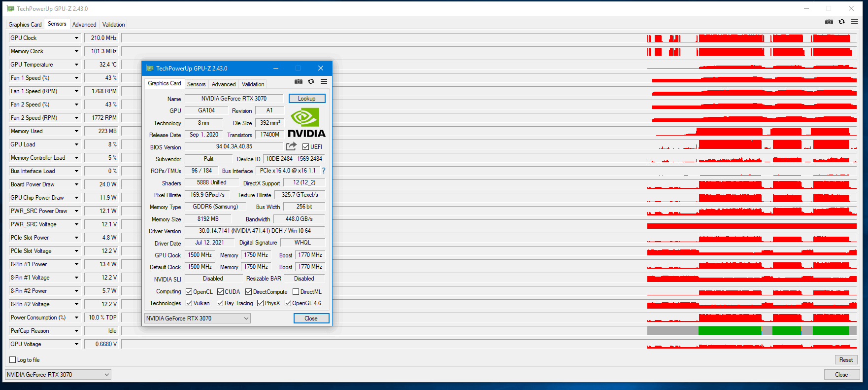Open the Advanced tab in the front dialog
The image size is (868, 390).
224,84
